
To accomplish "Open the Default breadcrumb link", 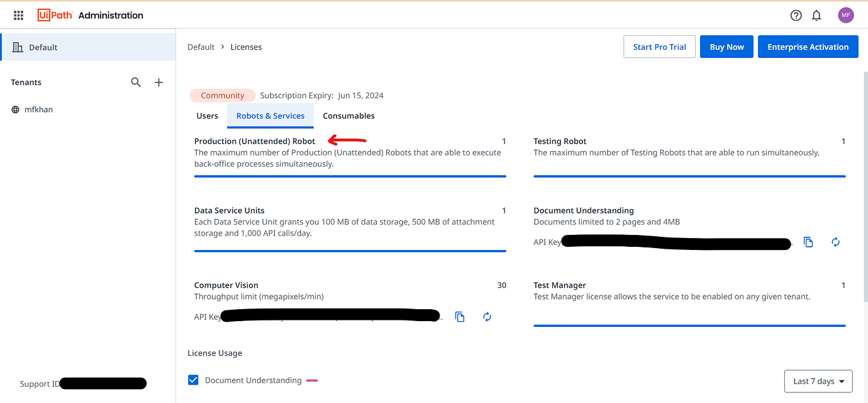I will pyautogui.click(x=201, y=46).
